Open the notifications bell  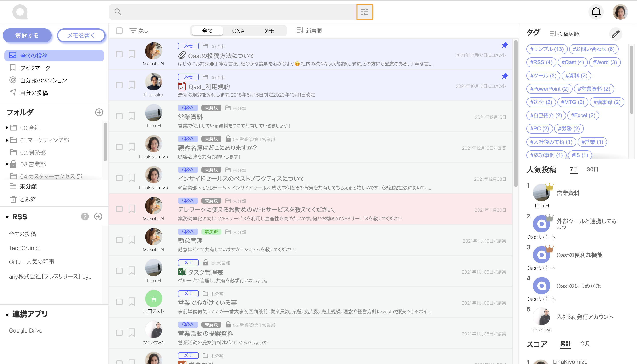[x=596, y=12]
